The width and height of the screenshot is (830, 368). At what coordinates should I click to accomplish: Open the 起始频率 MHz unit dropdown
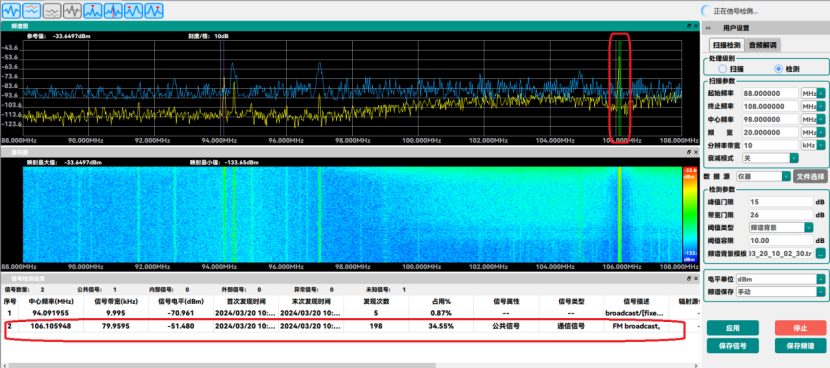813,93
